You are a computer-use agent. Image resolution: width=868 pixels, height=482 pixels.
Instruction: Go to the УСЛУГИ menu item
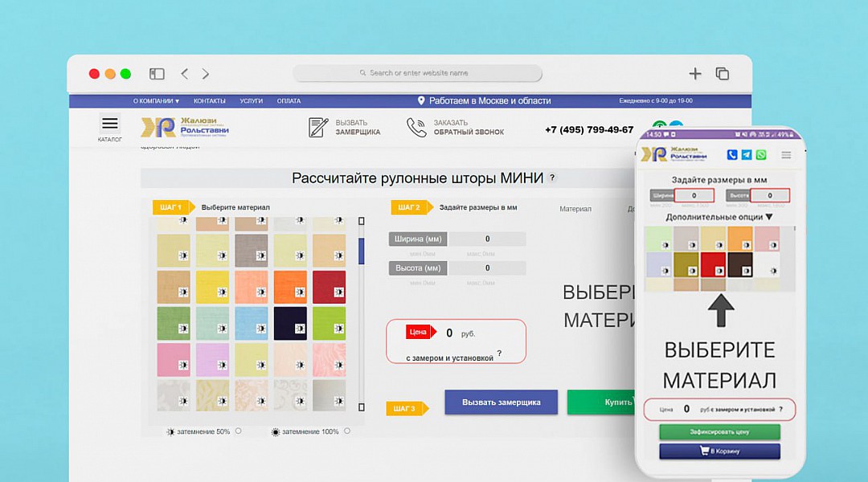pyautogui.click(x=251, y=101)
